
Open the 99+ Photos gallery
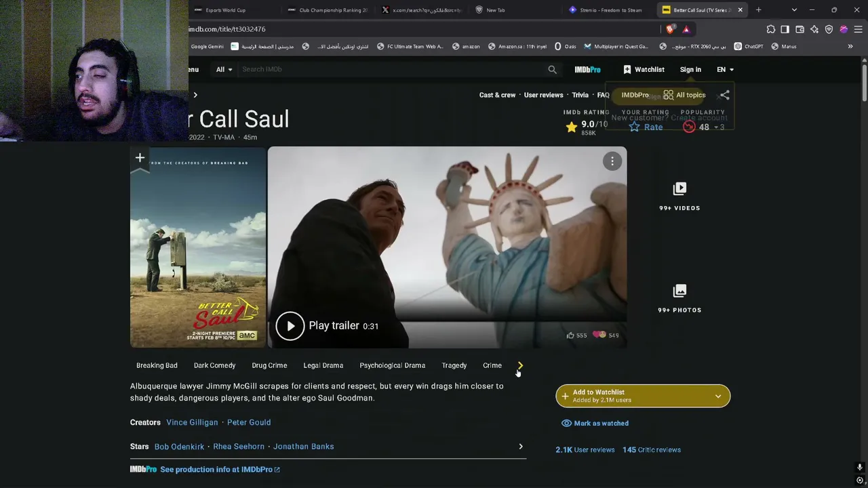coord(679,298)
